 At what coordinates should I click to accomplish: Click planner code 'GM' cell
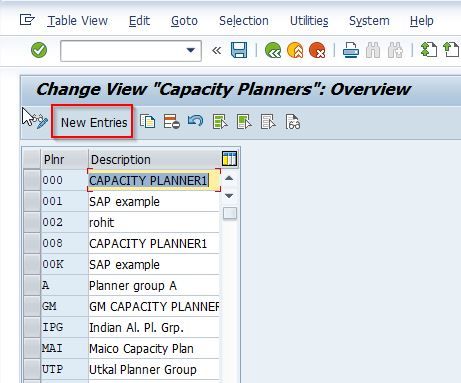click(x=64, y=306)
